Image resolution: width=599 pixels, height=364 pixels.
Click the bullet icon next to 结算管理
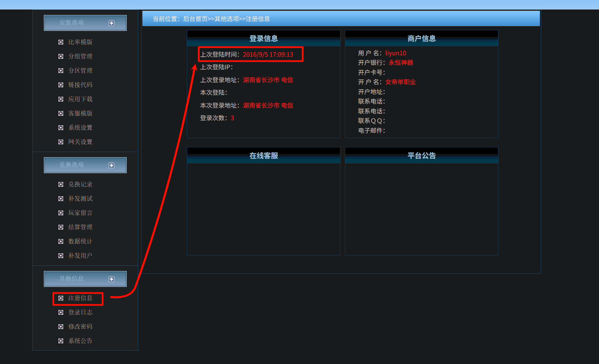pyautogui.click(x=61, y=227)
